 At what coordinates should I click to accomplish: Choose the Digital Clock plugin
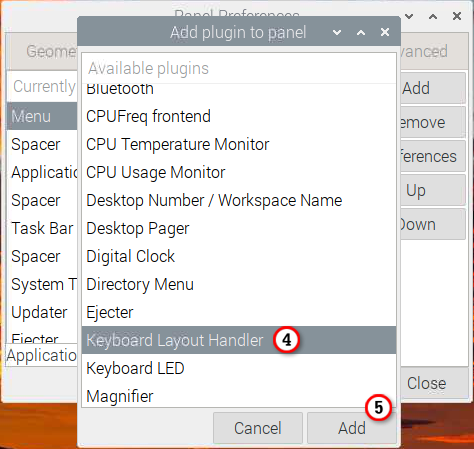click(239, 256)
